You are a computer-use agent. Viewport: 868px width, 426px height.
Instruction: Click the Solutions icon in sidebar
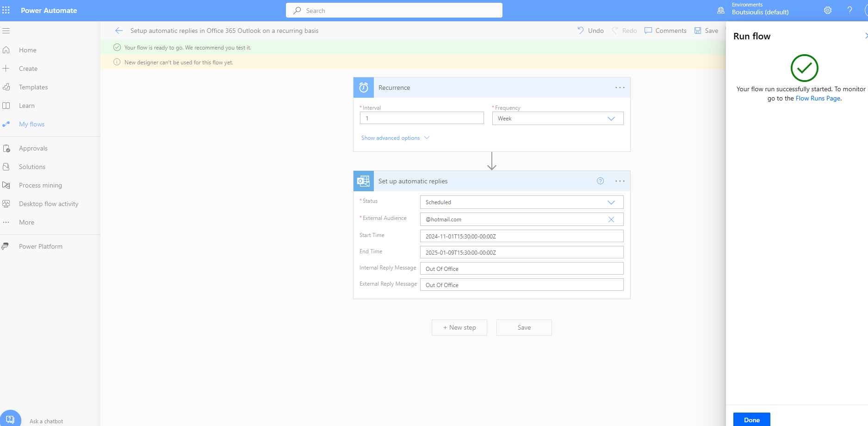click(x=6, y=167)
